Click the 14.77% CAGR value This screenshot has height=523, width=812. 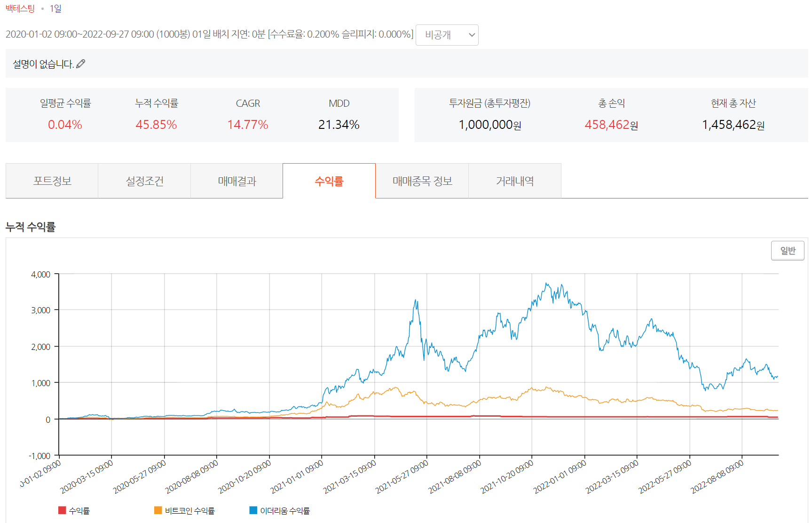click(248, 125)
